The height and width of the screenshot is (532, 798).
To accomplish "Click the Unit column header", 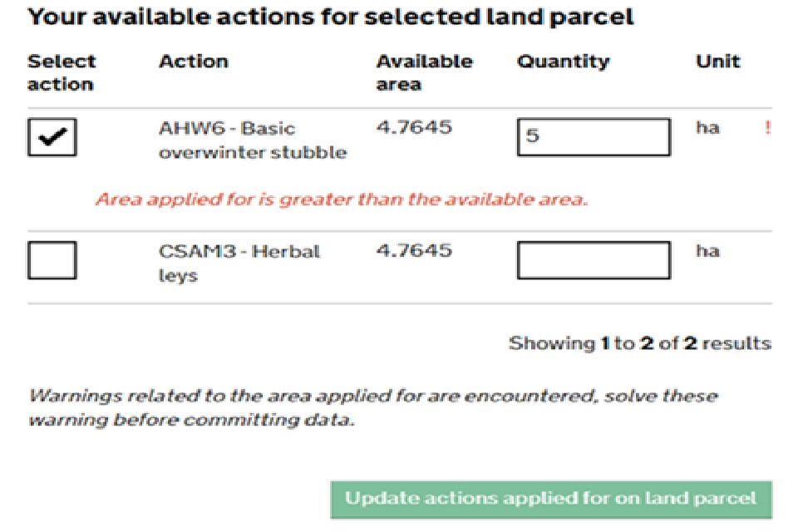I will click(717, 62).
